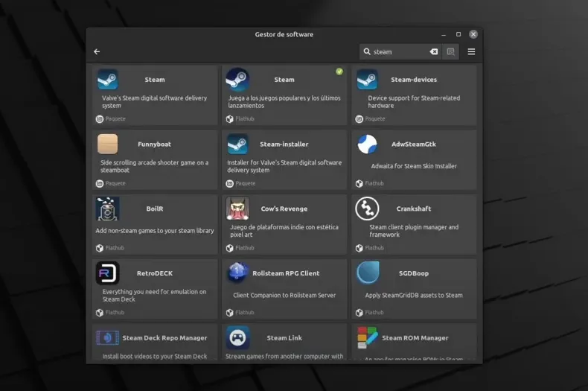
Task: Maximize the Gestor de software window
Action: pos(458,34)
